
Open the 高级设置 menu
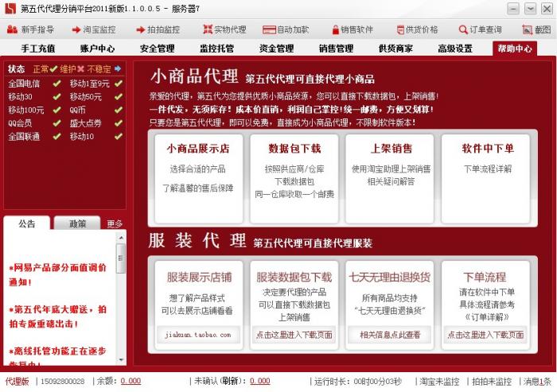tap(455, 49)
